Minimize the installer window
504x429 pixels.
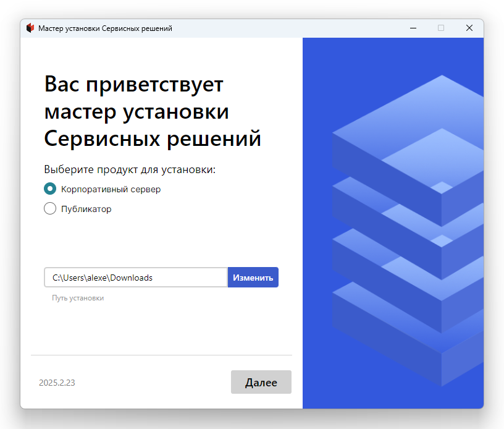click(x=413, y=28)
